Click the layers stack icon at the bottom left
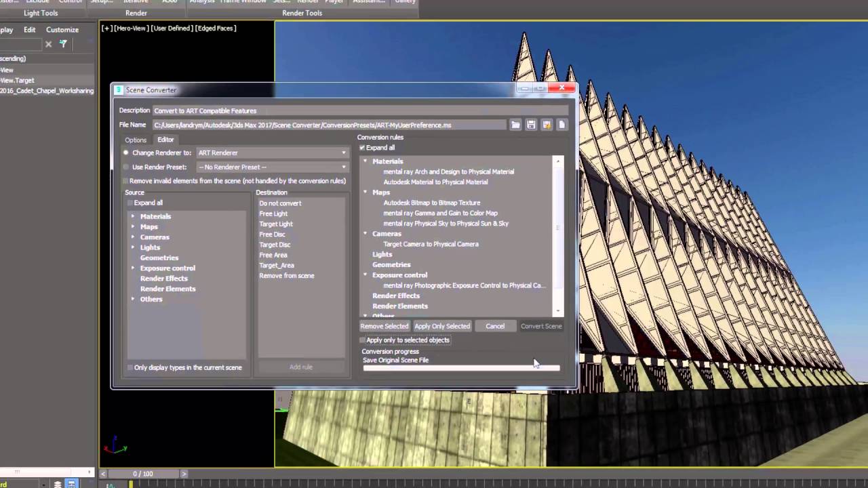This screenshot has height=488, width=868. [58, 484]
